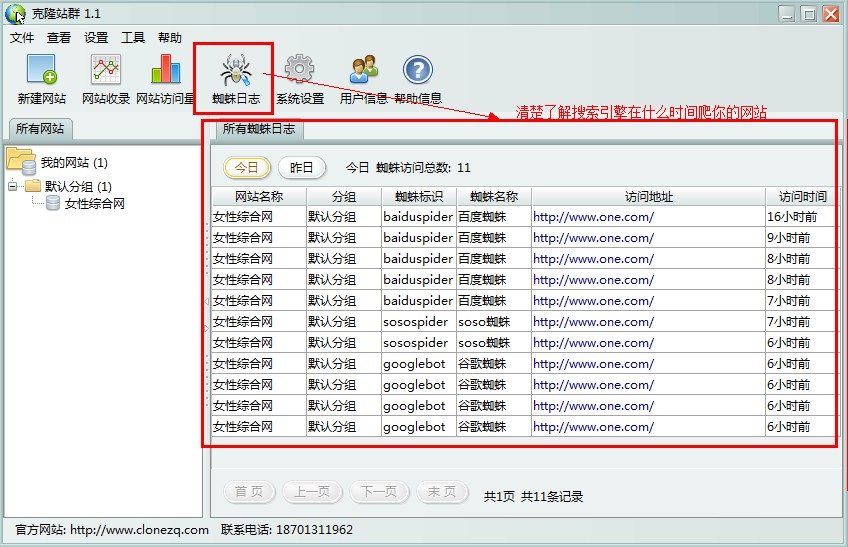Image resolution: width=848 pixels, height=547 pixels.
Task: Click the app globe icon in title bar
Action: coord(15,14)
